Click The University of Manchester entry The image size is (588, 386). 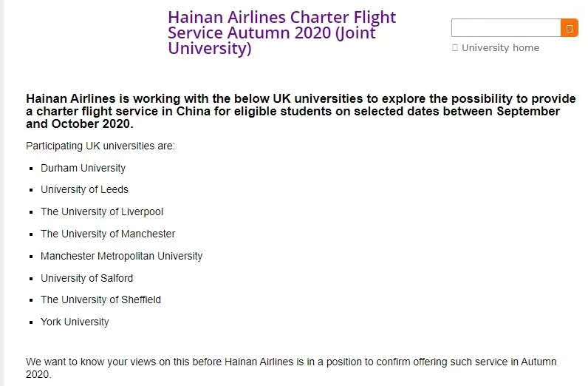pos(108,234)
